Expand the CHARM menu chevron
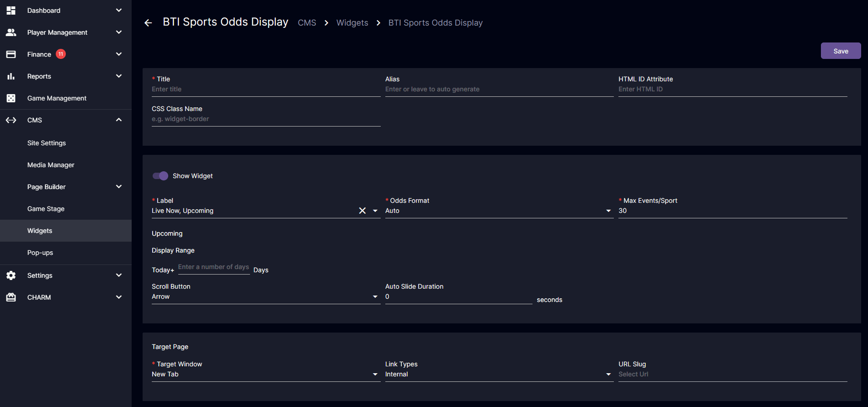 point(119,297)
